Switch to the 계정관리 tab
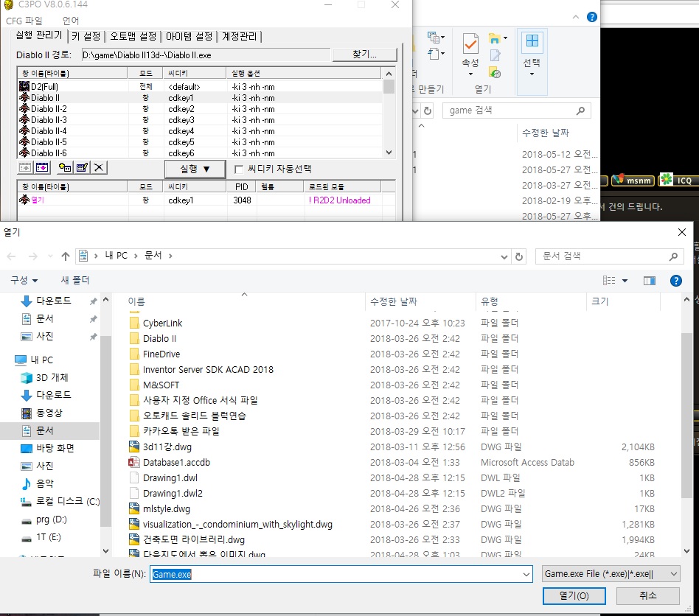The width and height of the screenshot is (699, 616). [x=240, y=37]
